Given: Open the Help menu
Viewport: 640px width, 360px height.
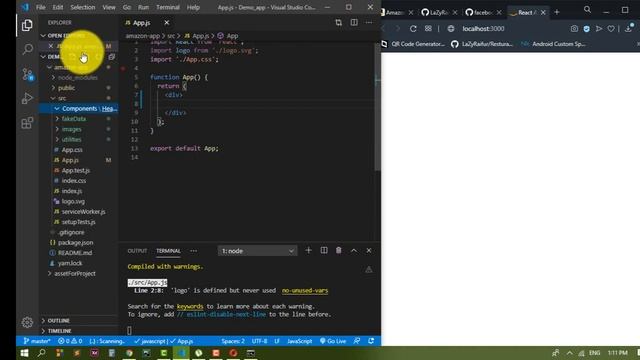Looking at the screenshot, I should pos(193,7).
